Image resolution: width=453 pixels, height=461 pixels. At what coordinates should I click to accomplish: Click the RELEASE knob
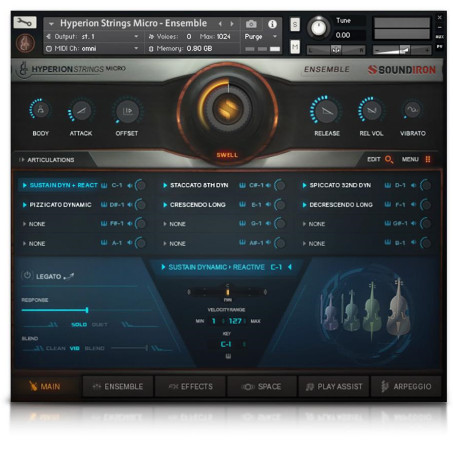[326, 110]
